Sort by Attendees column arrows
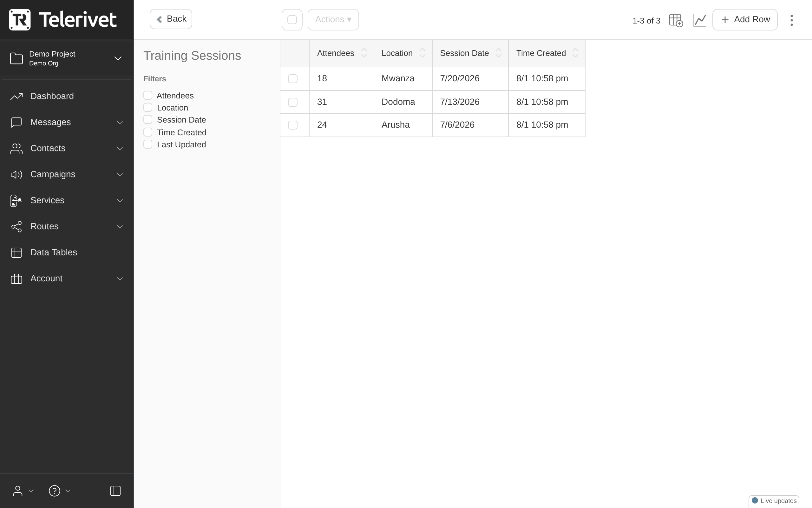 [364, 53]
